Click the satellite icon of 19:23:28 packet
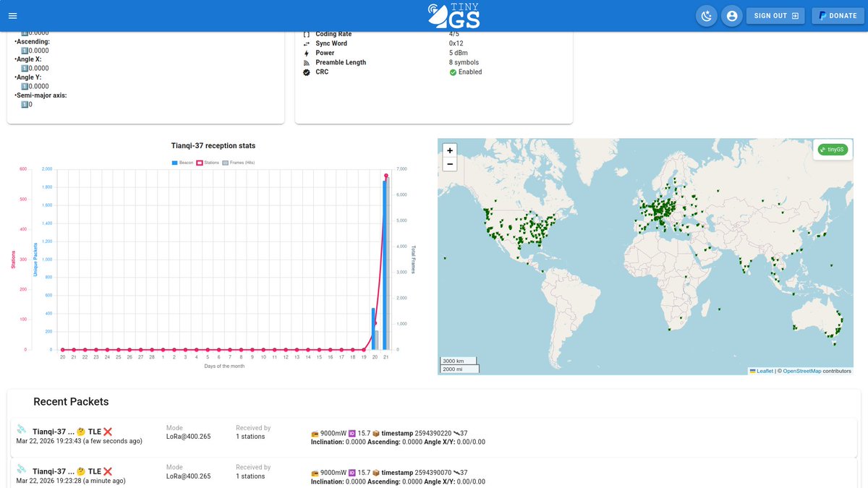 (22, 468)
